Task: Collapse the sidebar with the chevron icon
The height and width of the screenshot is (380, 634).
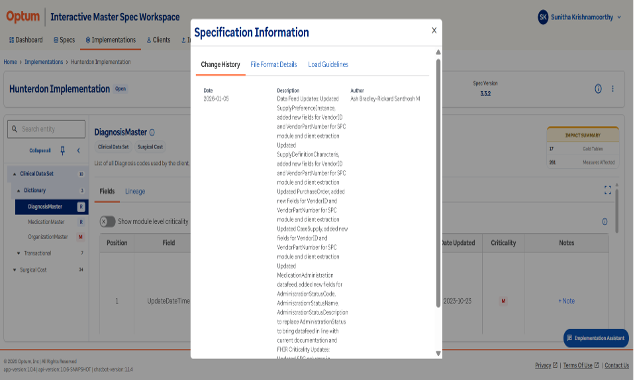Action: click(x=78, y=150)
